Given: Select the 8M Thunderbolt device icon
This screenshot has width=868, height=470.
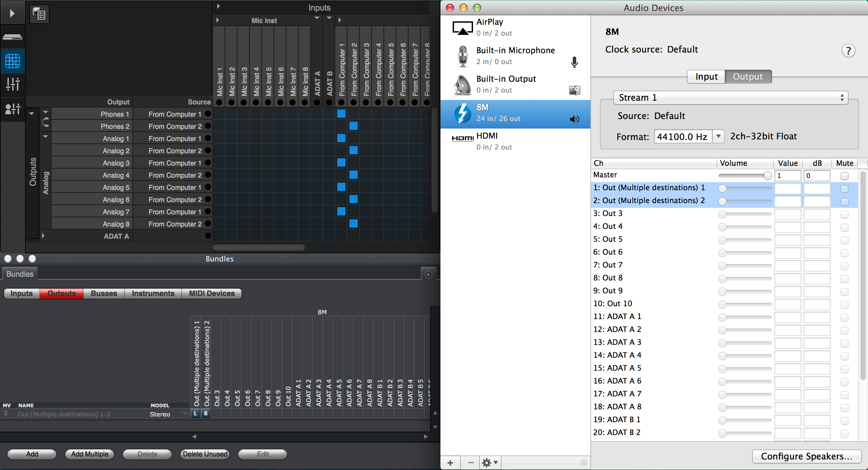Looking at the screenshot, I should [x=463, y=113].
